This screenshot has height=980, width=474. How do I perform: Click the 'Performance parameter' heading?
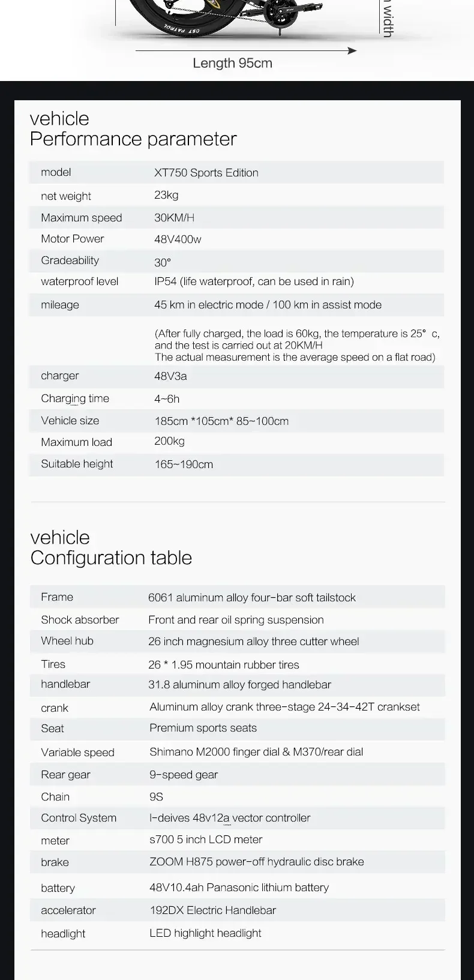click(133, 139)
